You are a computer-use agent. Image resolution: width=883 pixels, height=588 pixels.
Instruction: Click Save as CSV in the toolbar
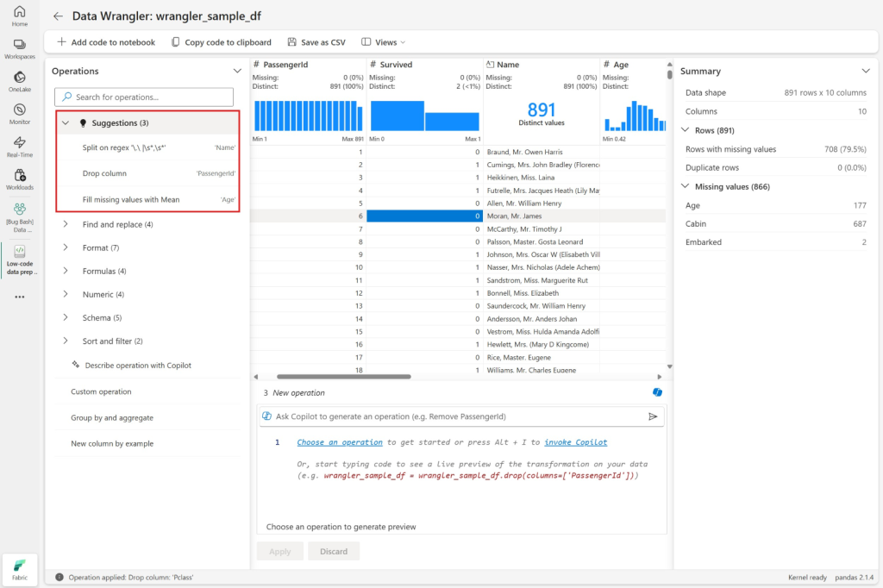tap(316, 42)
